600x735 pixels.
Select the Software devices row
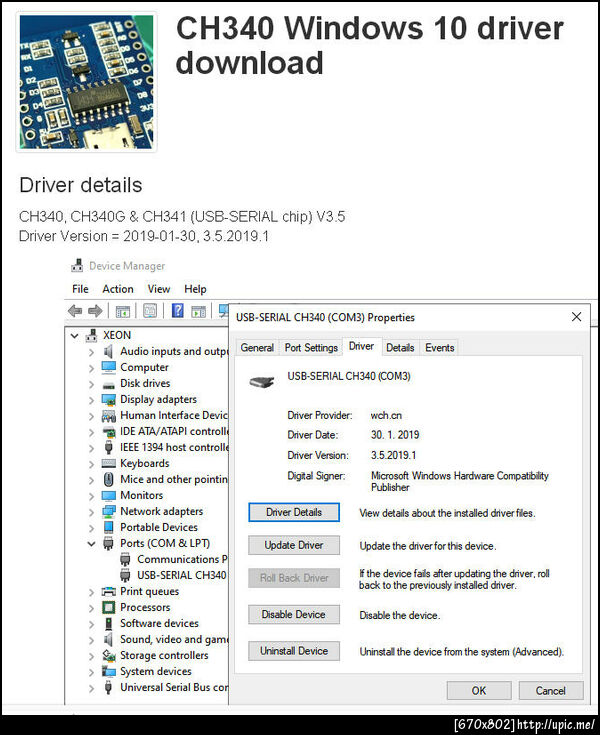click(159, 623)
